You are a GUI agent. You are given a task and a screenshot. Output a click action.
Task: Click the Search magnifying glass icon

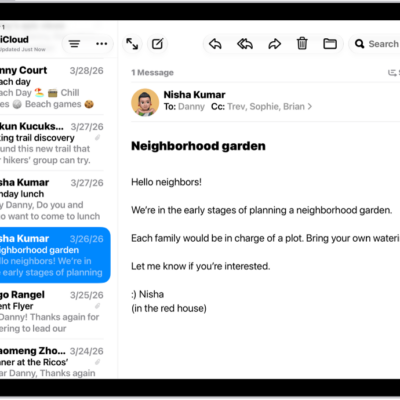coord(359,44)
